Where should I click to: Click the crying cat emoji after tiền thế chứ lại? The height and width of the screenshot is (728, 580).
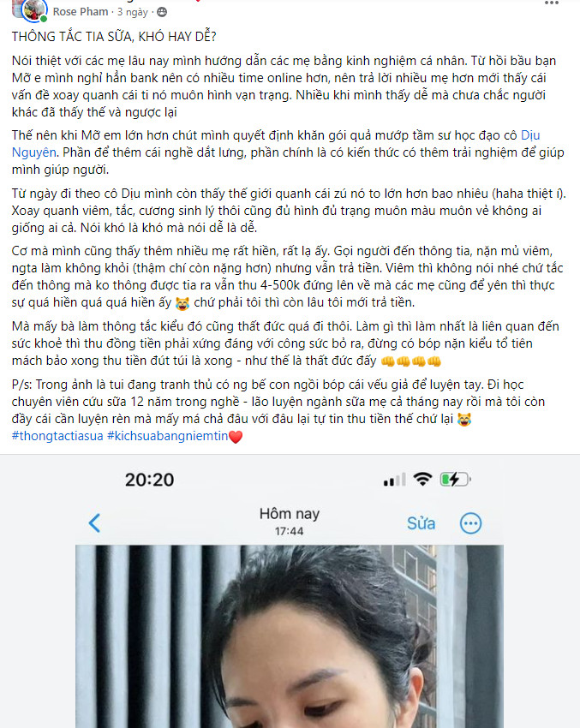(464, 420)
